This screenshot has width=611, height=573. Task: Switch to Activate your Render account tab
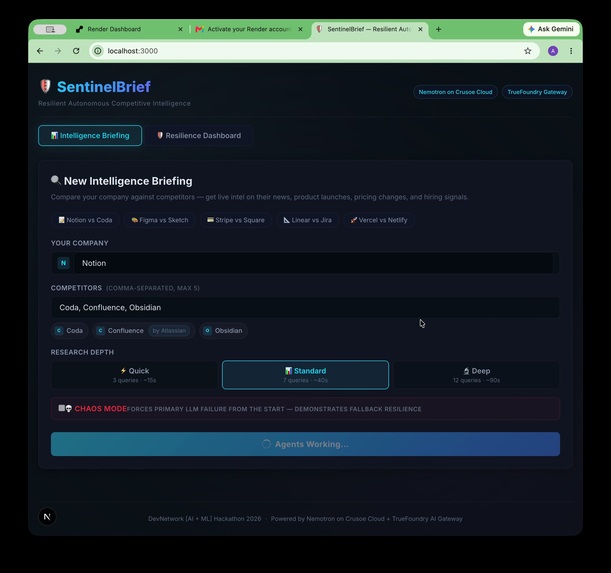249,29
